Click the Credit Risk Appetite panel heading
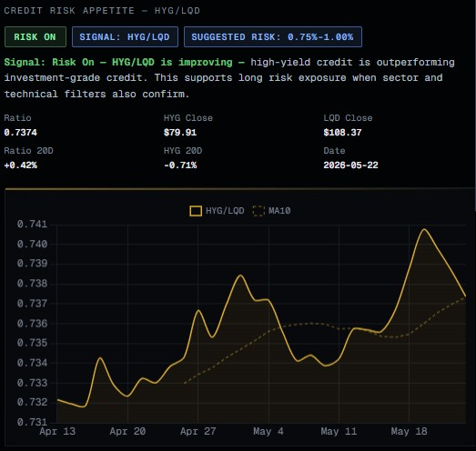Viewport: 476px width, 451px height. click(102, 11)
